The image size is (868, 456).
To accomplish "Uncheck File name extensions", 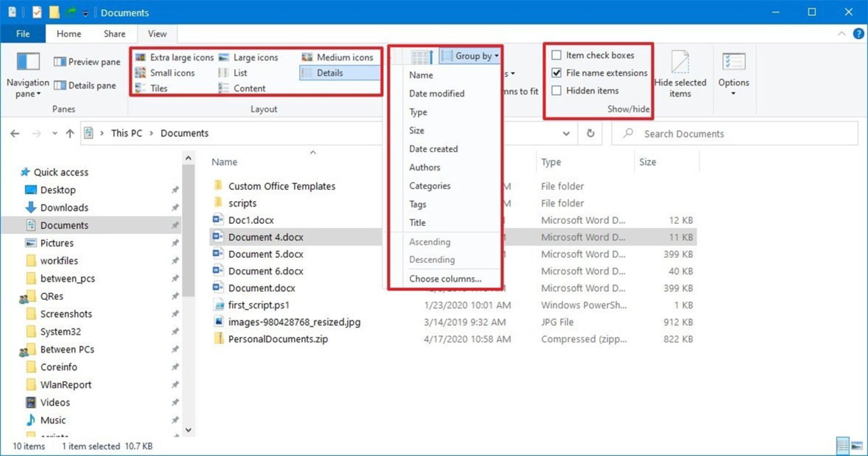I will pyautogui.click(x=557, y=73).
